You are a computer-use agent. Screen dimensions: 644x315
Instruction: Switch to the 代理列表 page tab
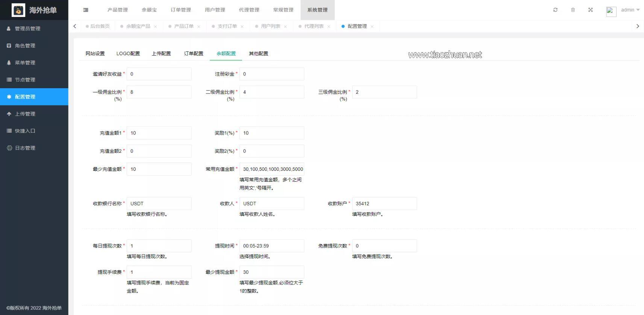pos(314,26)
